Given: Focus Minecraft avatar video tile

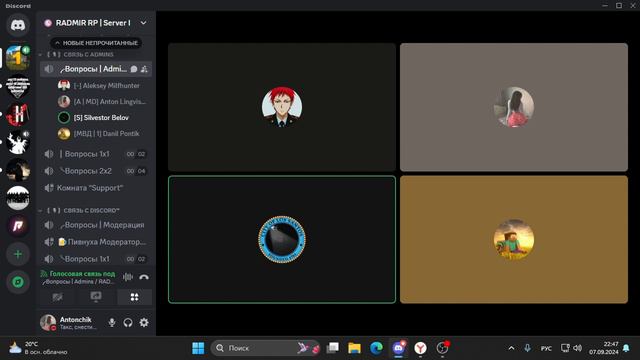Looking at the screenshot, I should 514,239.
